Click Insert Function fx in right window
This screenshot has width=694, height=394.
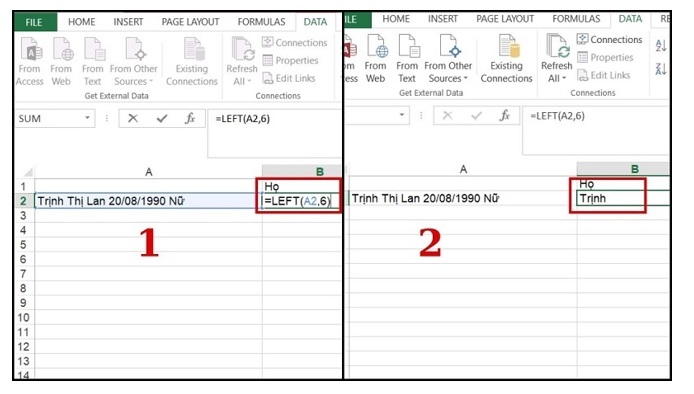coord(505,116)
